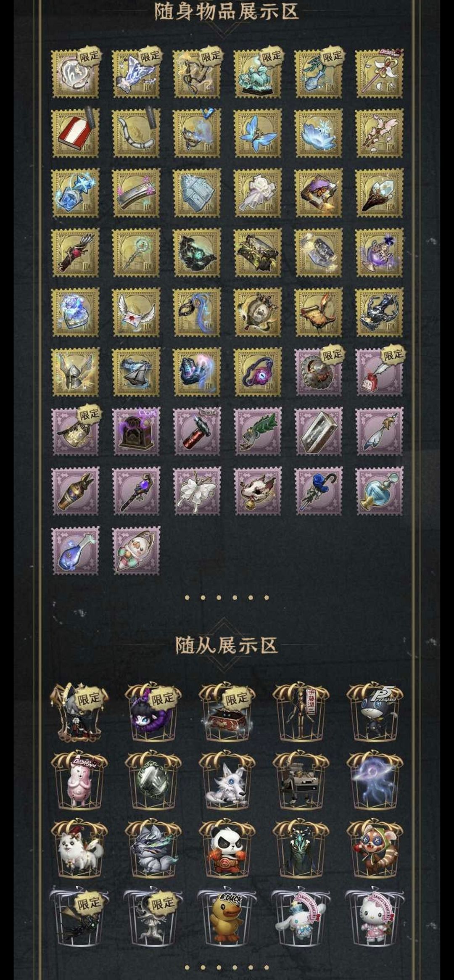454x980 pixels.
Task: Select the sailing ship accessory stamp
Action: pyautogui.click(x=136, y=372)
